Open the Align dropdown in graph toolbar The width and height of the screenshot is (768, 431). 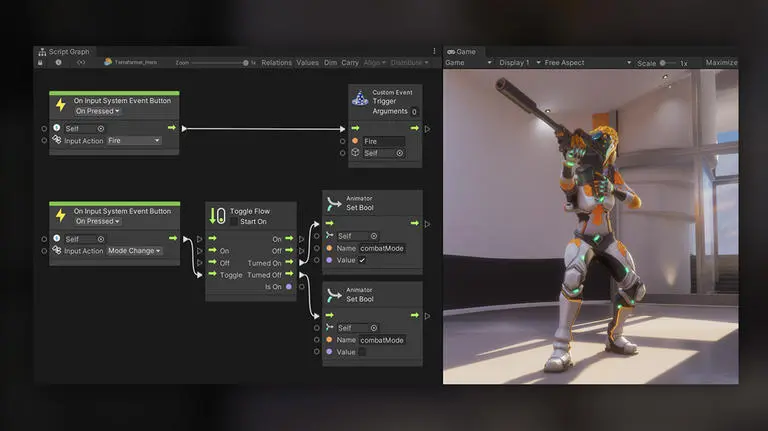click(x=375, y=63)
